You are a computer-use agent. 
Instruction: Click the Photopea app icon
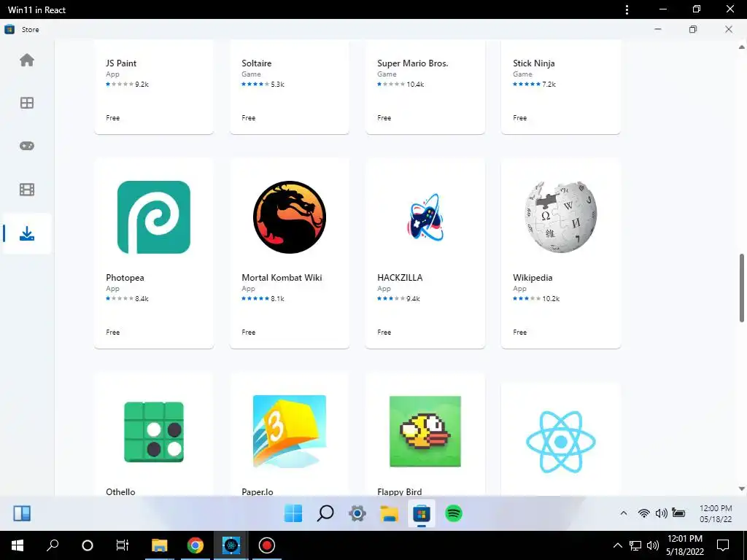point(154,217)
